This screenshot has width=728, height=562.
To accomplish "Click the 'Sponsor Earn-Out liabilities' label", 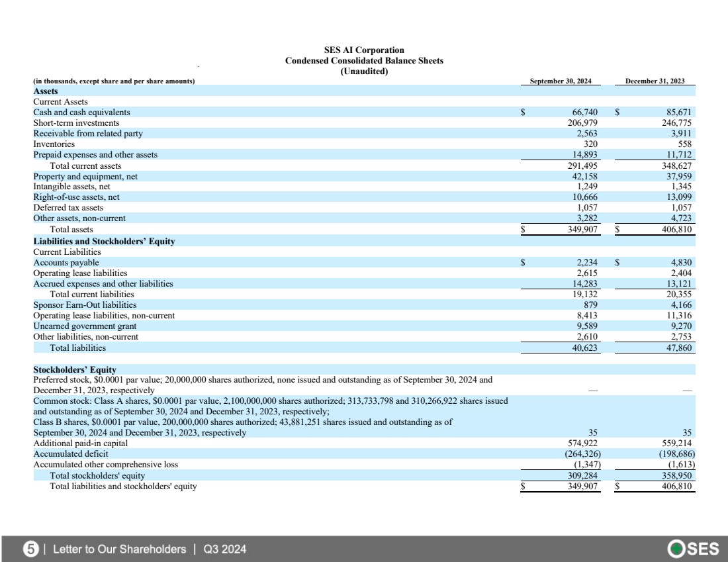I will tap(85, 305).
